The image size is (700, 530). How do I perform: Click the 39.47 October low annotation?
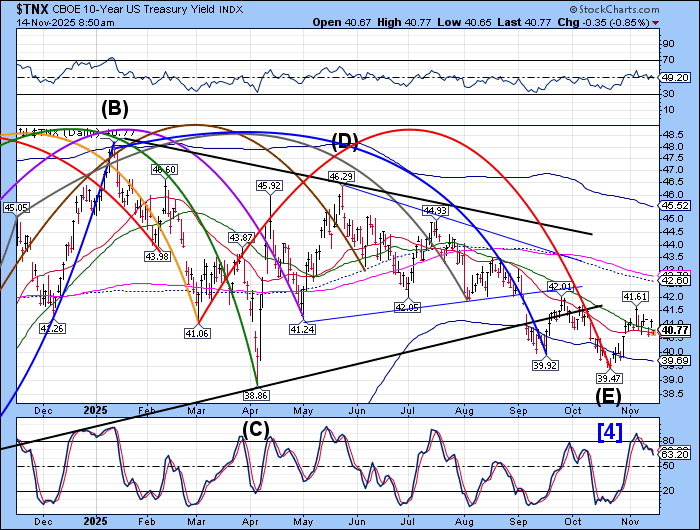tap(609, 379)
